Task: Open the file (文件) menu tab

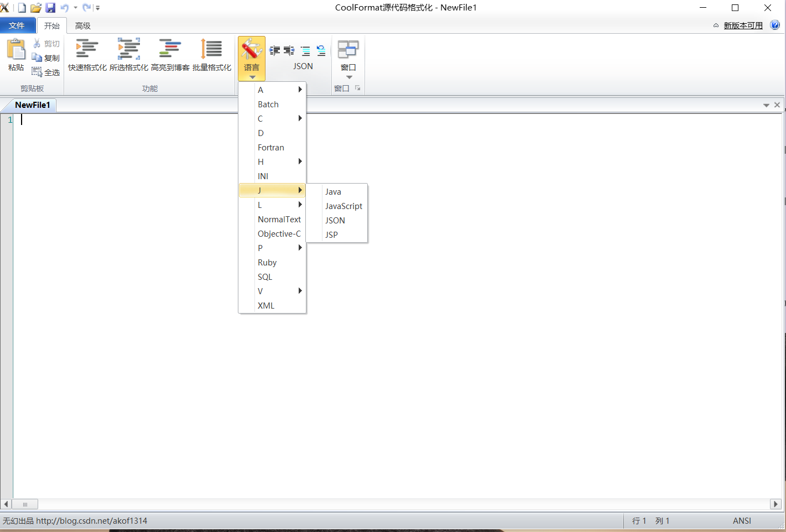Action: (17, 25)
